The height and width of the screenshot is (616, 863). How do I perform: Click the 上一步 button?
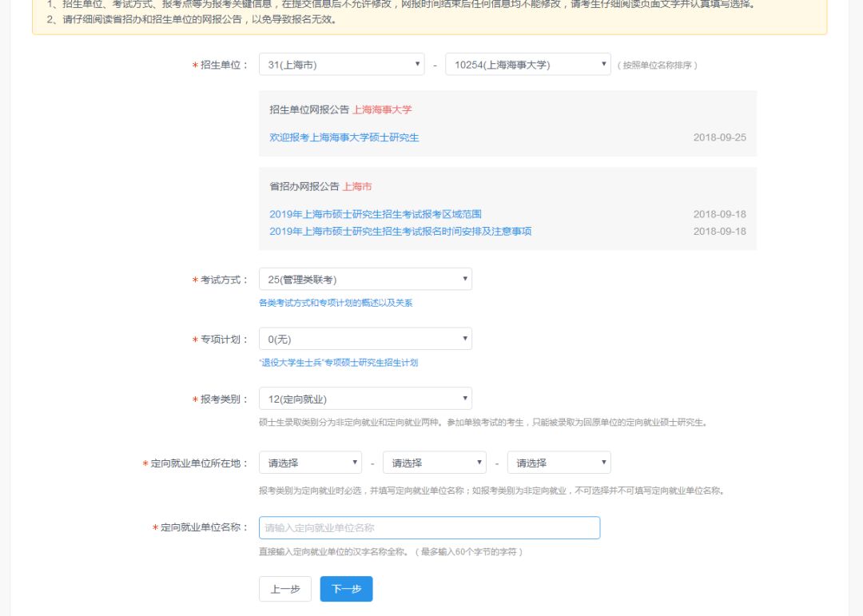coord(284,589)
